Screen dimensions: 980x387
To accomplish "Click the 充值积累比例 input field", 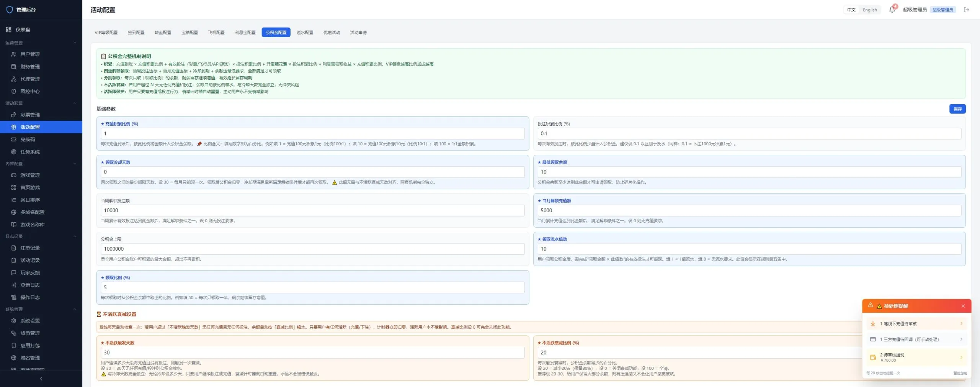I will [312, 133].
